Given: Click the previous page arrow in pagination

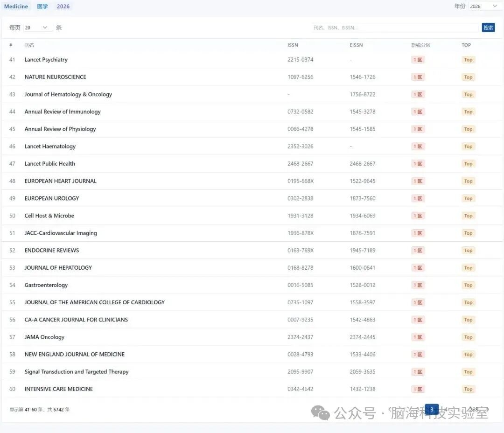Looking at the screenshot, I should coord(390,409).
